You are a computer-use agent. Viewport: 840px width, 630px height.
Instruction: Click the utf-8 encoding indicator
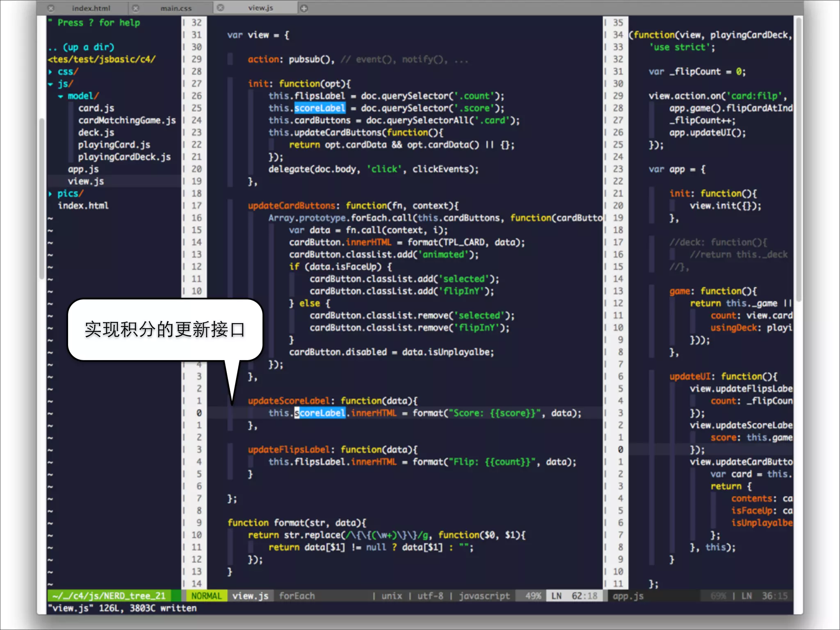pos(430,596)
